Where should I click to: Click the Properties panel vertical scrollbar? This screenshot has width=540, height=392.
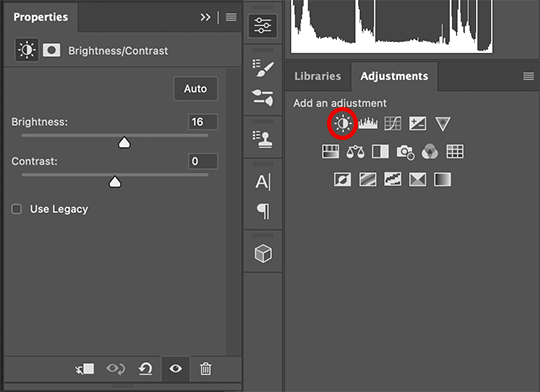(x=234, y=212)
